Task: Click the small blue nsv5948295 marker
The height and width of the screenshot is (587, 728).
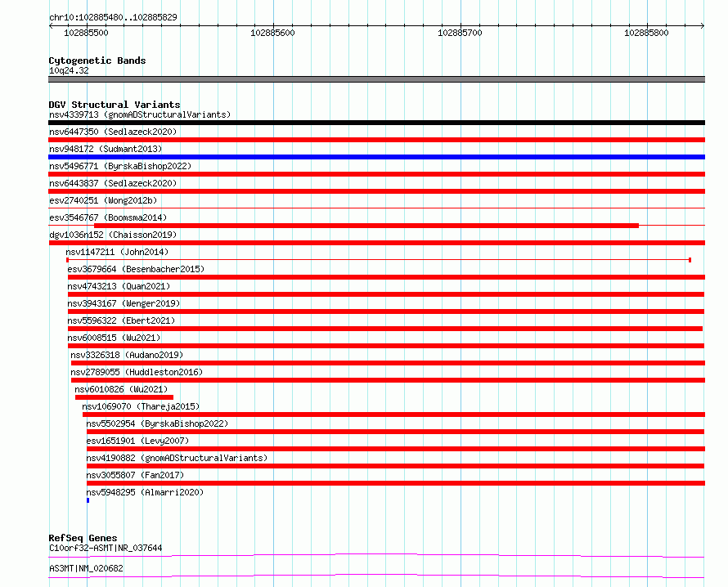Action: click(x=88, y=500)
